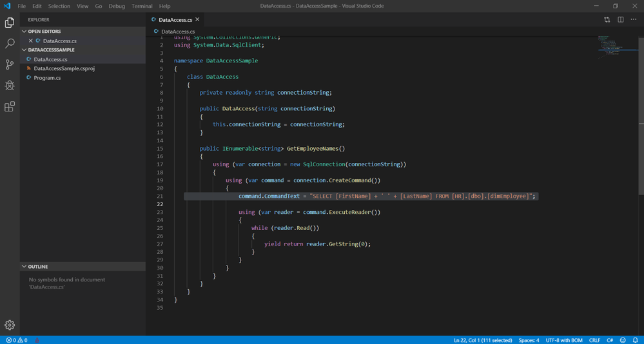The width and height of the screenshot is (644, 344).
Task: Open the Debug menu
Action: [x=117, y=6]
